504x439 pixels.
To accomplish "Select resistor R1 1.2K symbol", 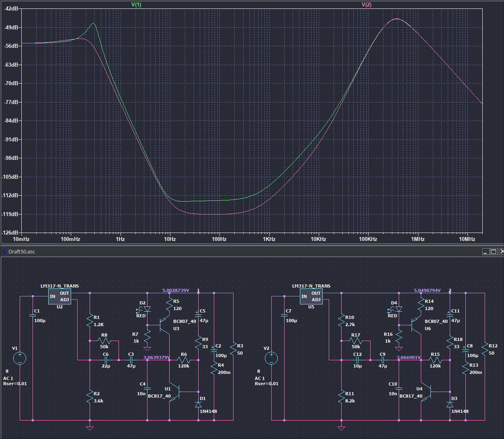I will pyautogui.click(x=90, y=321).
